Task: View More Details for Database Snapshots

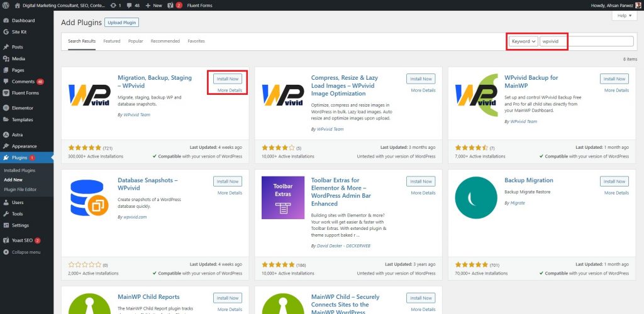Action: 230,193
